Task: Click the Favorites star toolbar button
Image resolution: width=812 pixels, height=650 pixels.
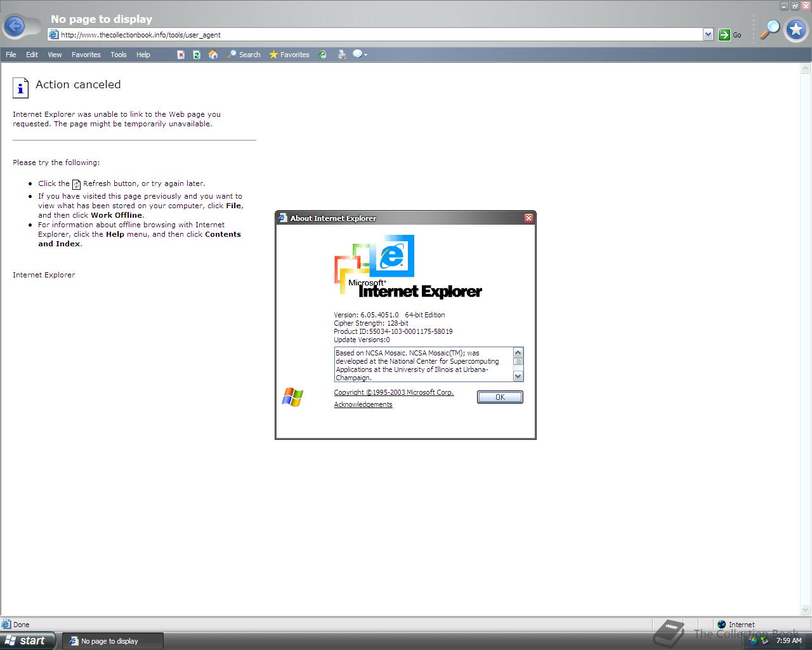Action: [289, 55]
